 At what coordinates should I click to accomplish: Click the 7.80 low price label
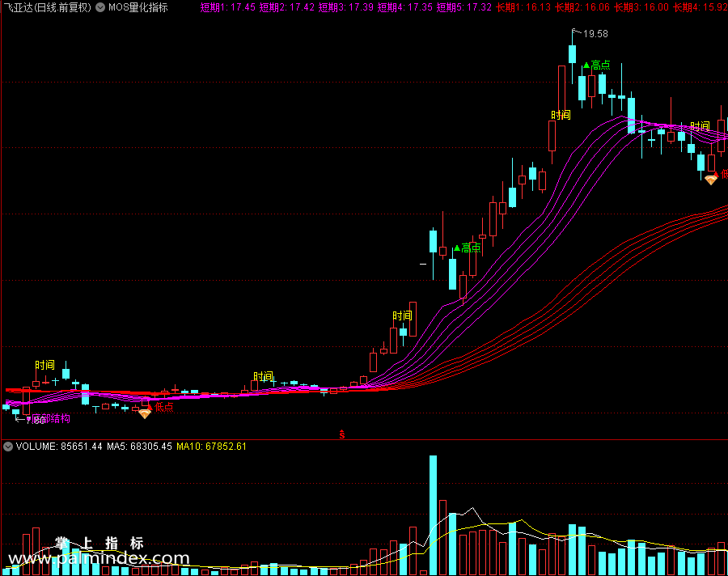point(36,421)
